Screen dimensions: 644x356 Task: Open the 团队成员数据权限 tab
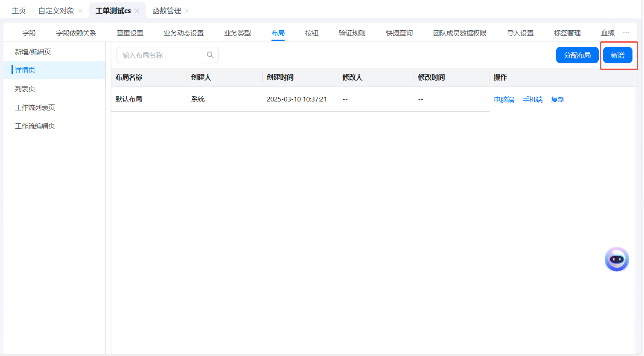[460, 33]
